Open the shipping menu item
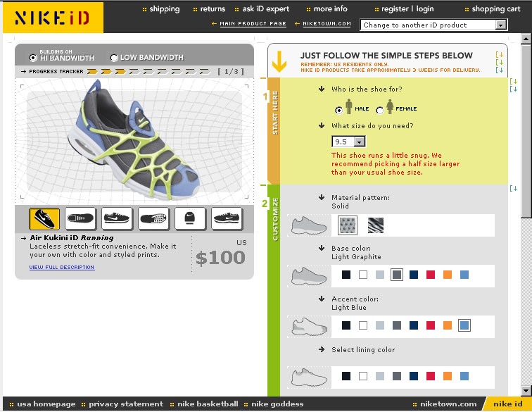 tap(165, 9)
